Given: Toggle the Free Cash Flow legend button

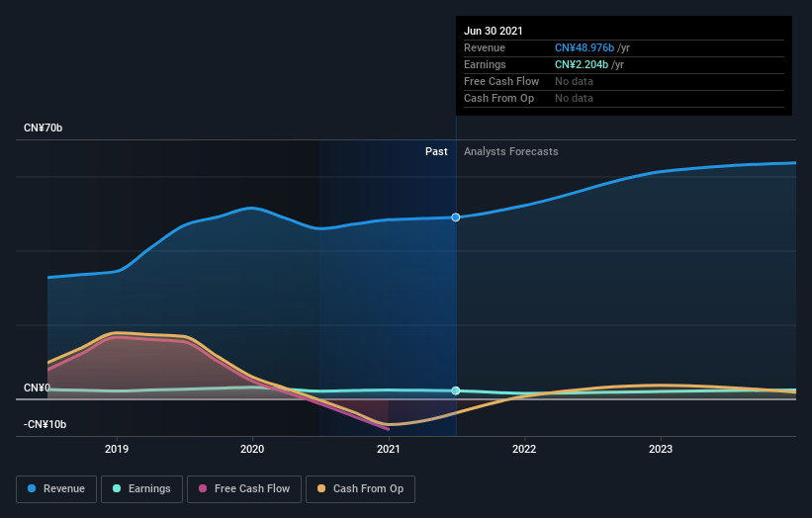Looking at the screenshot, I should pos(244,489).
